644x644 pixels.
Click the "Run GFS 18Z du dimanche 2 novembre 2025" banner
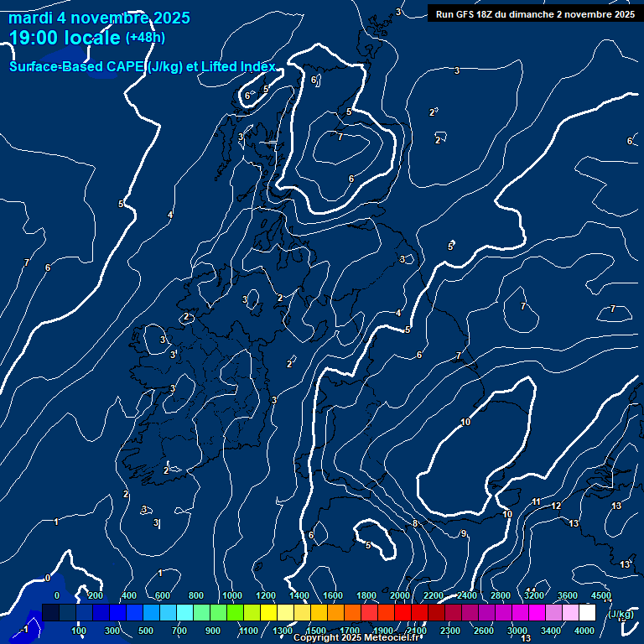click(x=535, y=14)
